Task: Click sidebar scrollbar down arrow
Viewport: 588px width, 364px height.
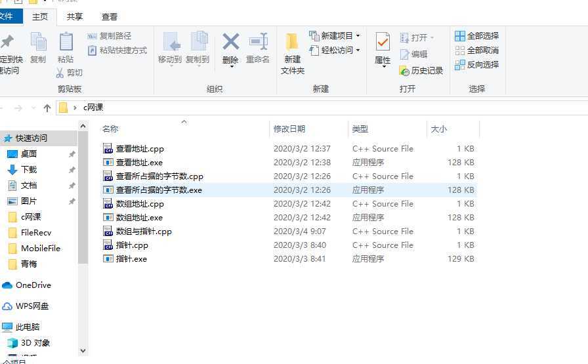Action: [x=83, y=350]
